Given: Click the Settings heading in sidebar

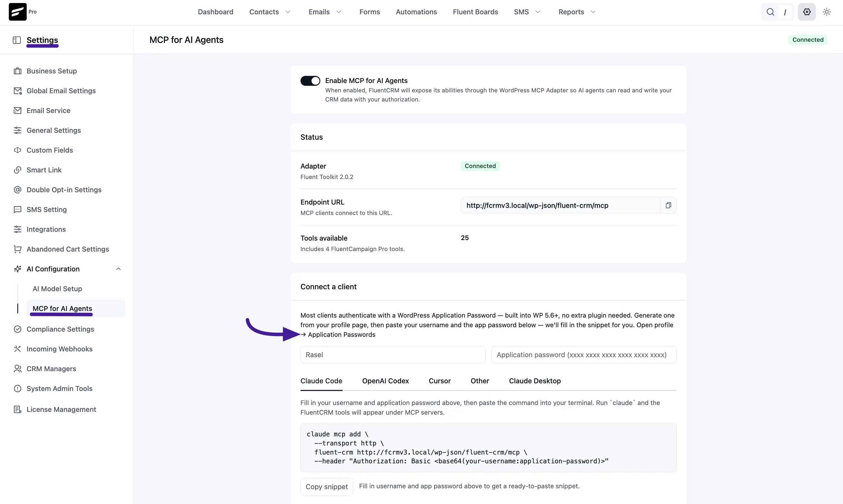Looking at the screenshot, I should (42, 40).
